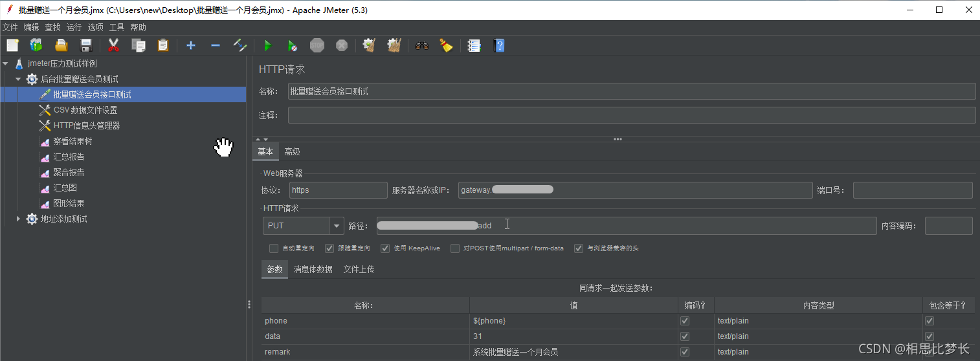Open the 帮助 menu
Screen dimensions: 980x361
click(138, 27)
